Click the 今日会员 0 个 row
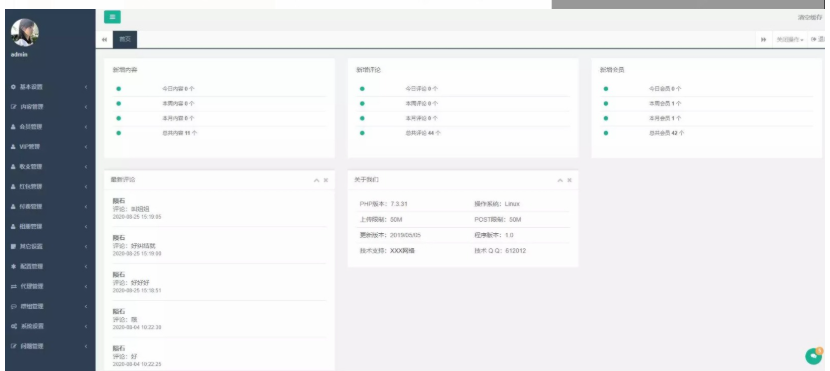The width and height of the screenshot is (830, 371). [707, 89]
